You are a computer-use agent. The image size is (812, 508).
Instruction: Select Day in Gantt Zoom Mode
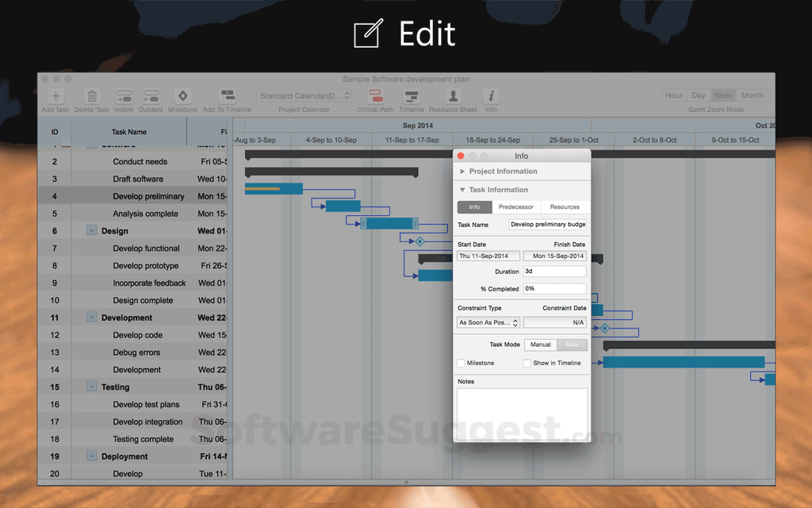click(x=699, y=94)
